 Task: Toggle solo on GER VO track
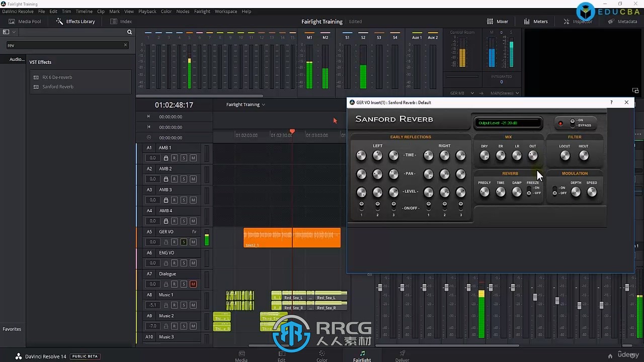point(184,242)
